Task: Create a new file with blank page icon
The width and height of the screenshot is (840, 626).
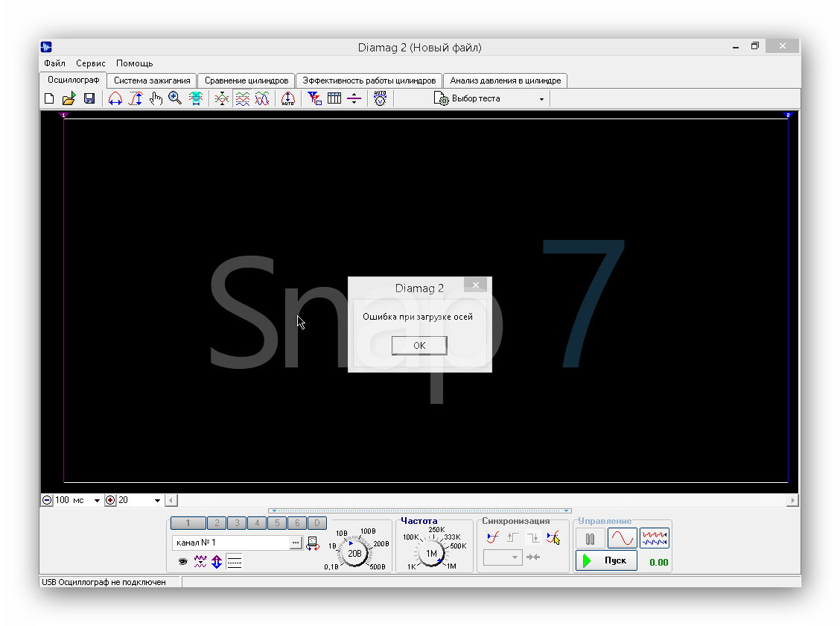Action: [49, 98]
